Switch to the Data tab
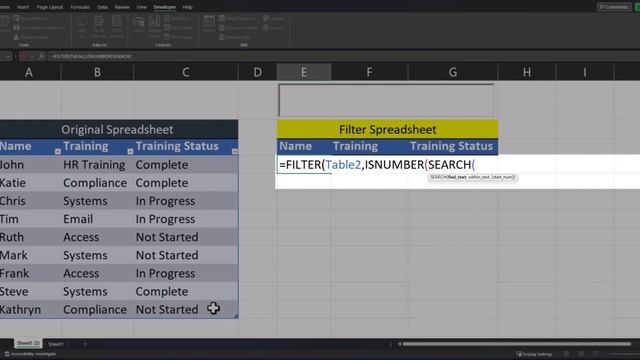Image resolution: width=640 pixels, height=360 pixels. pos(102,7)
